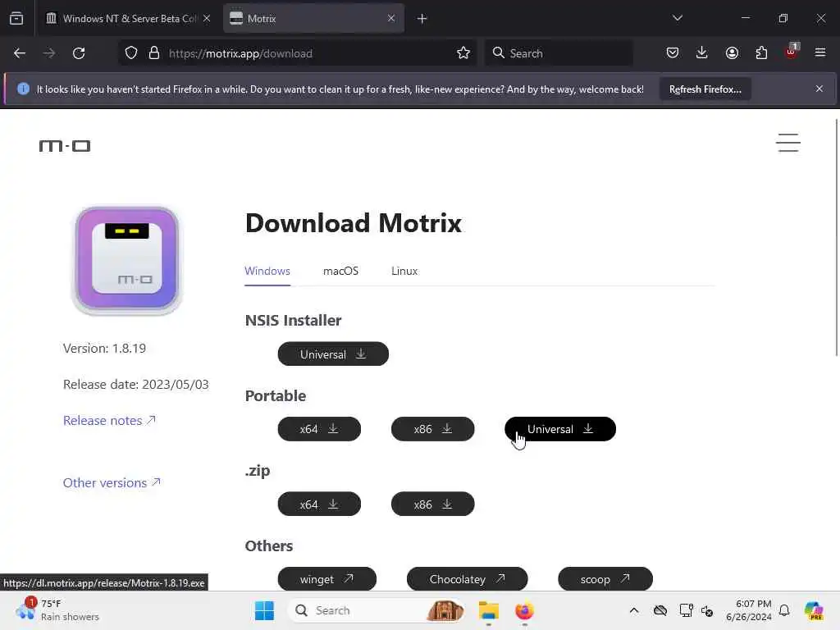Open taskbar clock and date
This screenshot has width=840, height=630.
(749, 610)
